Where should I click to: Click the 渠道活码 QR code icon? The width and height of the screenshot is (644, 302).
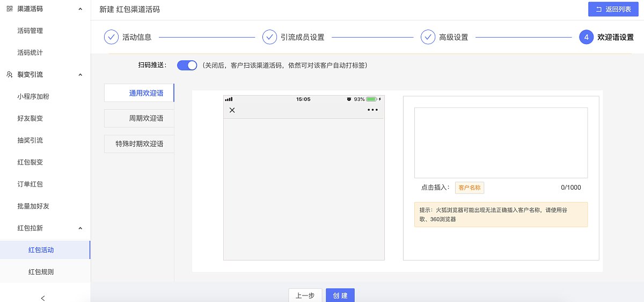pyautogui.click(x=10, y=9)
